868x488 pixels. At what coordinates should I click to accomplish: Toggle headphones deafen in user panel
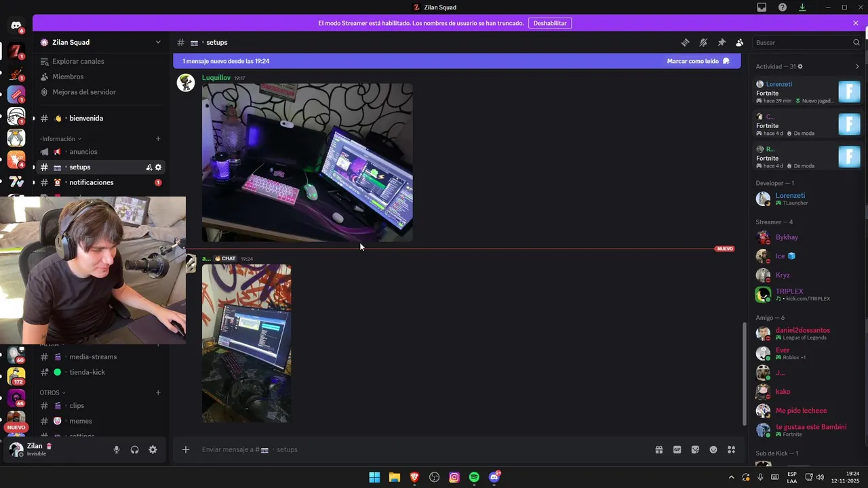click(135, 449)
